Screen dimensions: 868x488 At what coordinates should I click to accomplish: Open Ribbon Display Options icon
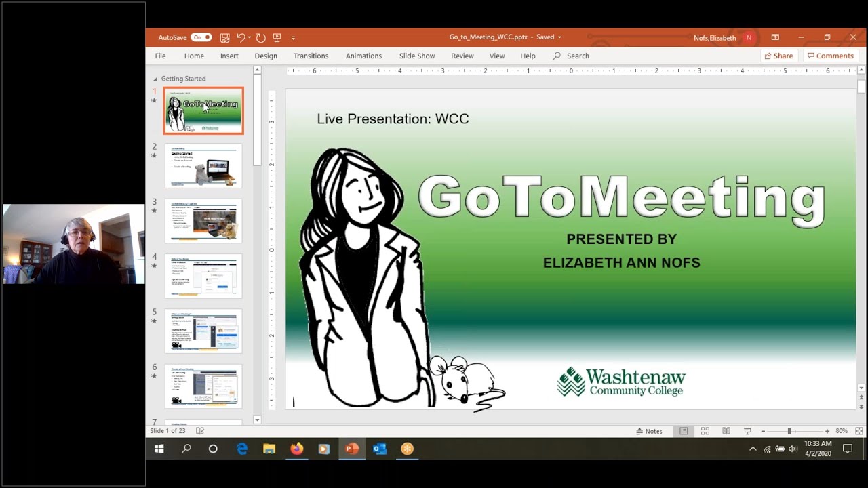pyautogui.click(x=775, y=37)
